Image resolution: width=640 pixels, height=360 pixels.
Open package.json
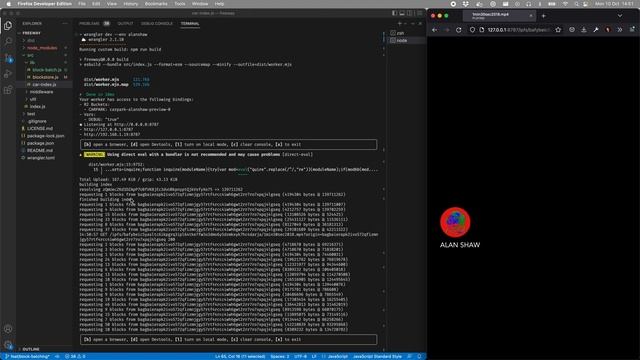click(40, 143)
